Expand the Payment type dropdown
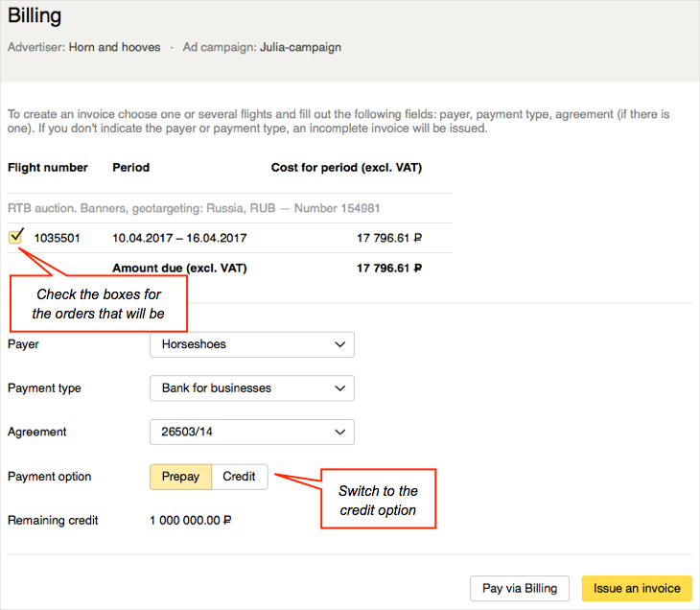 (252, 388)
